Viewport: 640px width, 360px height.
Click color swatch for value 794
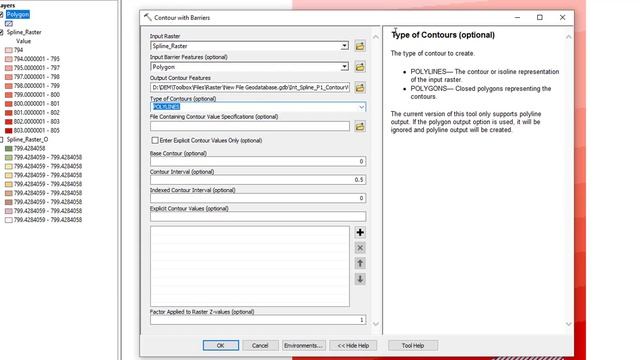pos(8,50)
